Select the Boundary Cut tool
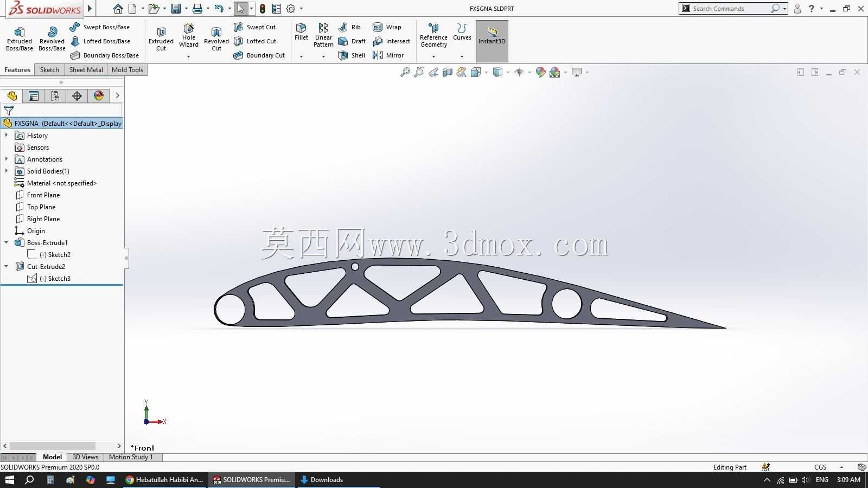 259,55
